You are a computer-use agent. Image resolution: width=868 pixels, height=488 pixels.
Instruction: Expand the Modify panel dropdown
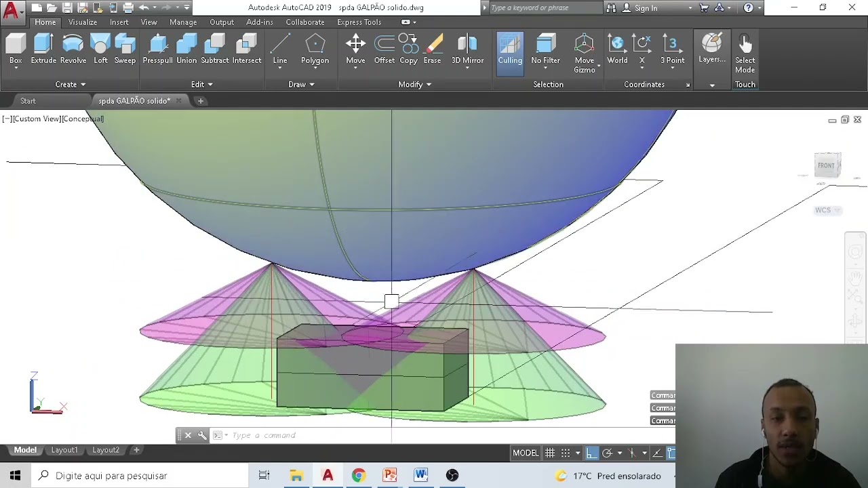point(414,84)
